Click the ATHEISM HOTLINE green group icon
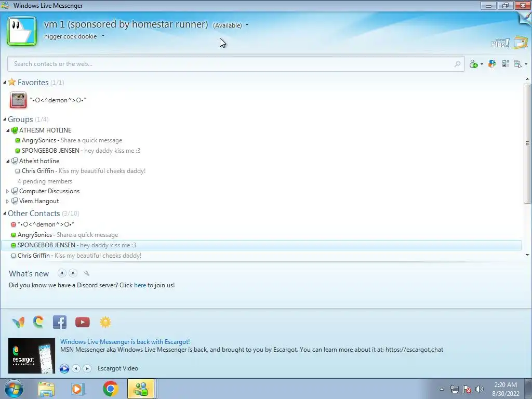 (x=14, y=130)
